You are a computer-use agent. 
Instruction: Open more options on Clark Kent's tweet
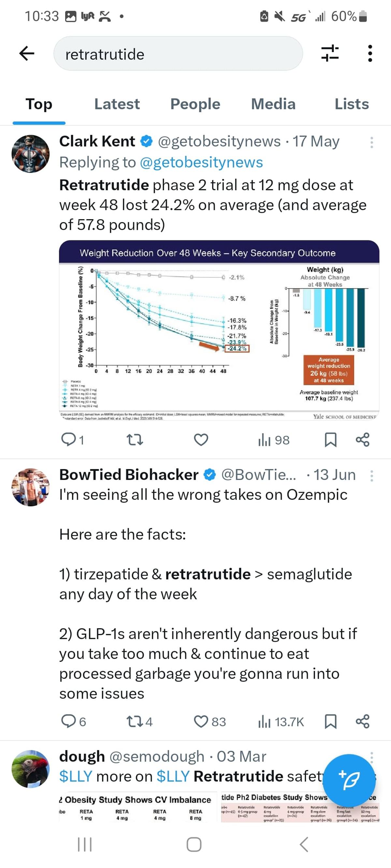click(371, 143)
